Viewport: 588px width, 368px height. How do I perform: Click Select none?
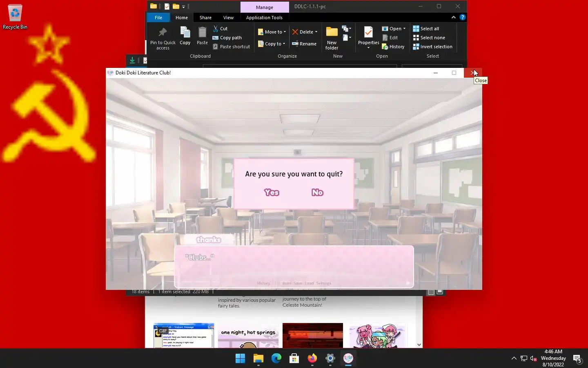(x=429, y=38)
